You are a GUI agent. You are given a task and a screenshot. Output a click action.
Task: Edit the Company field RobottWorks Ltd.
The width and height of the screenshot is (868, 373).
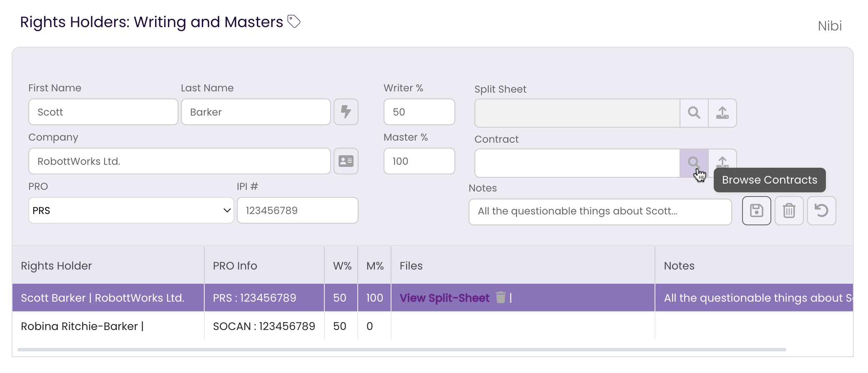pyautogui.click(x=180, y=161)
